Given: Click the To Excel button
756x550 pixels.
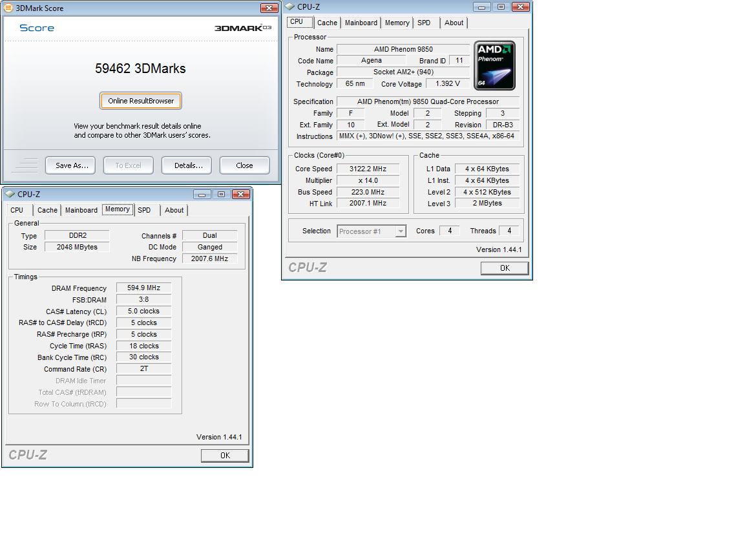Looking at the screenshot, I should click(128, 165).
